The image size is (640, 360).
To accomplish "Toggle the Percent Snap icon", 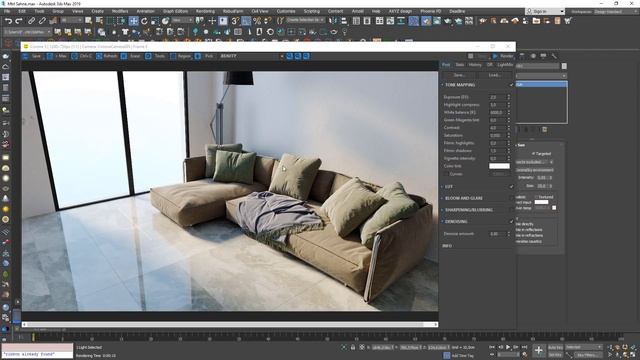I will tap(257, 21).
